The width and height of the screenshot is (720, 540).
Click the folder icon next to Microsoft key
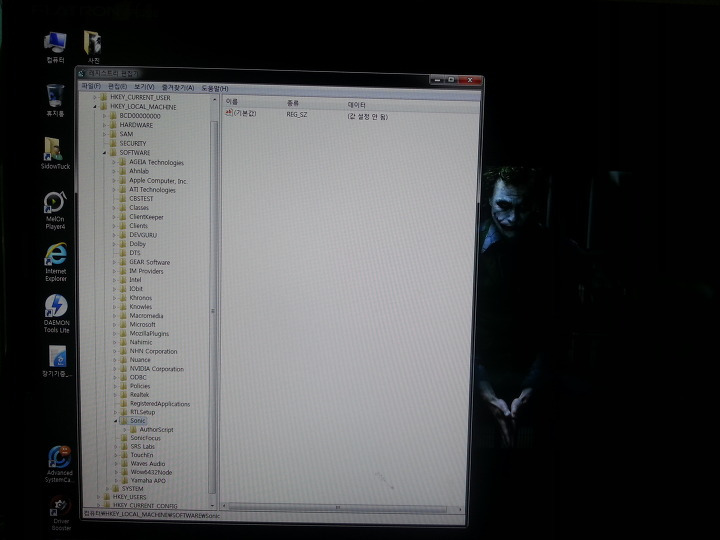tap(123, 324)
